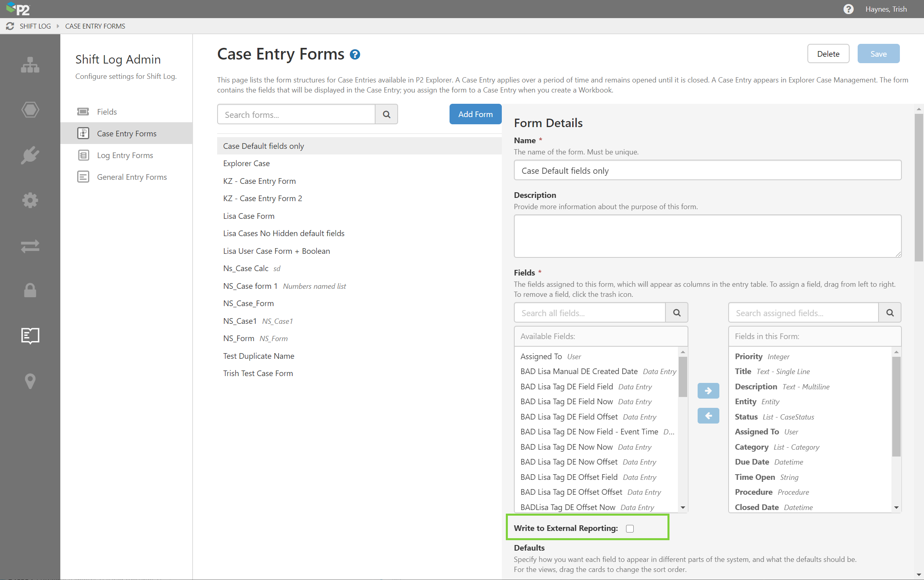The image size is (924, 580).
Task: Click the Add Form button
Action: [x=475, y=114]
